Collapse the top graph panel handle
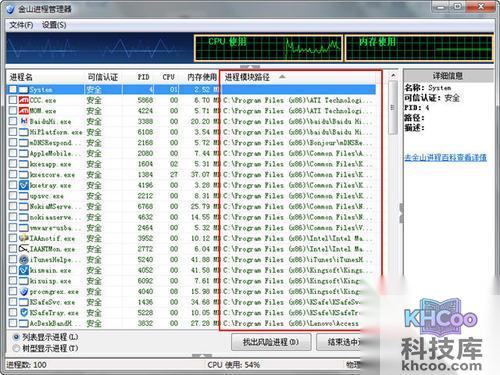500x375 pixels. point(249,67)
